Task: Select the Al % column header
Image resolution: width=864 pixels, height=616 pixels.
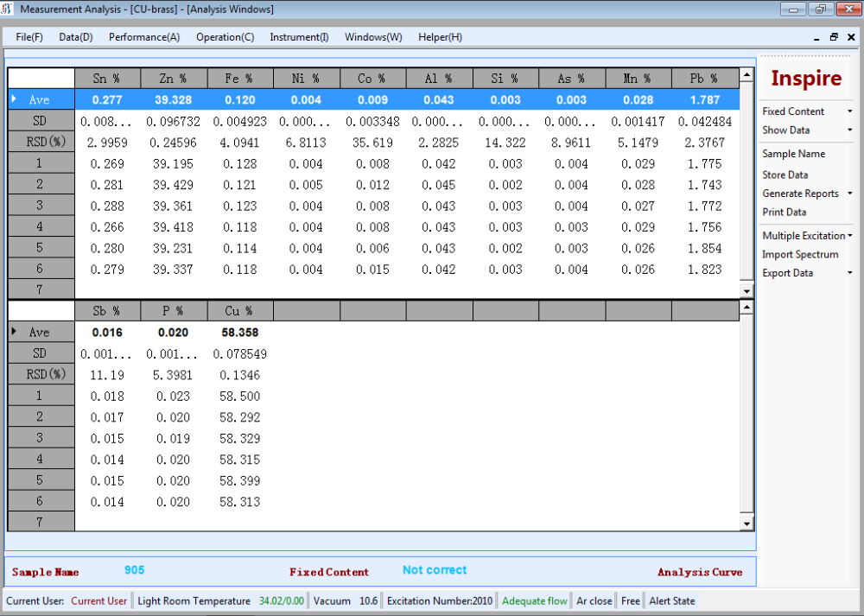Action: (439, 79)
